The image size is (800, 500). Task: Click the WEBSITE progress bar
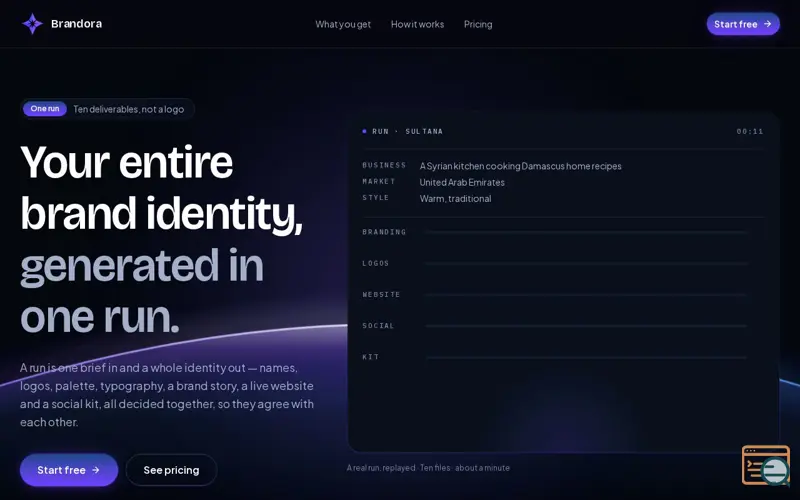tap(587, 294)
